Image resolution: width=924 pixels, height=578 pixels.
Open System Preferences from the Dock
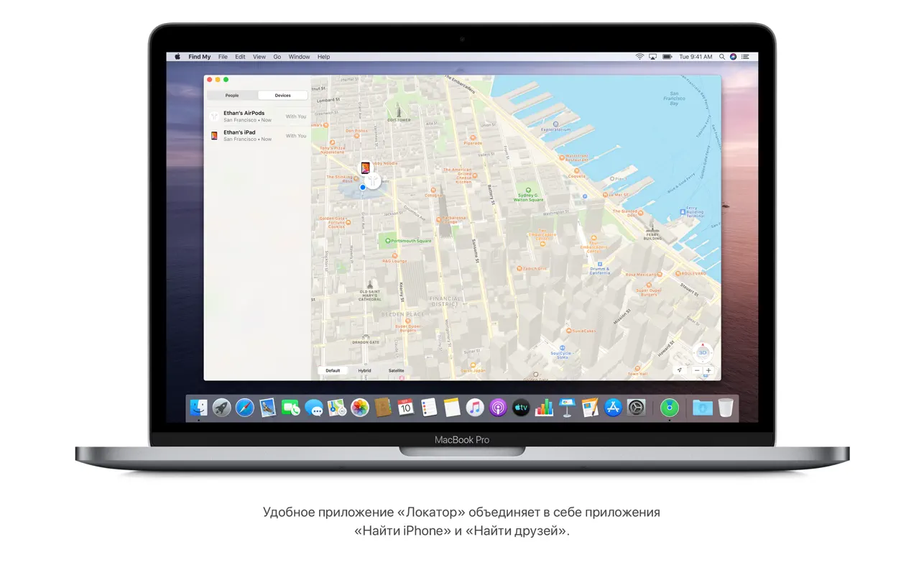tap(636, 408)
